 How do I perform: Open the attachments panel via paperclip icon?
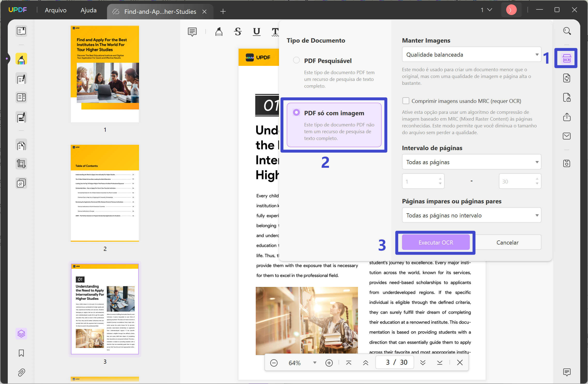coord(21,373)
